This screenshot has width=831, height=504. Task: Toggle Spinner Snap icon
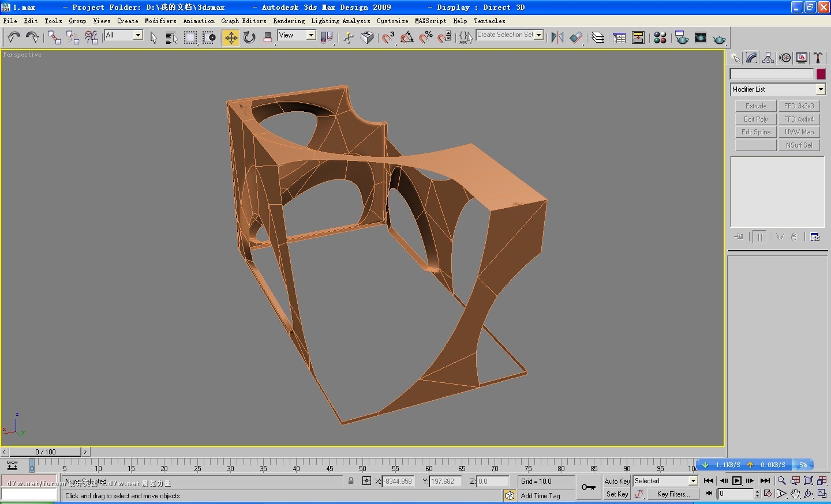(444, 37)
